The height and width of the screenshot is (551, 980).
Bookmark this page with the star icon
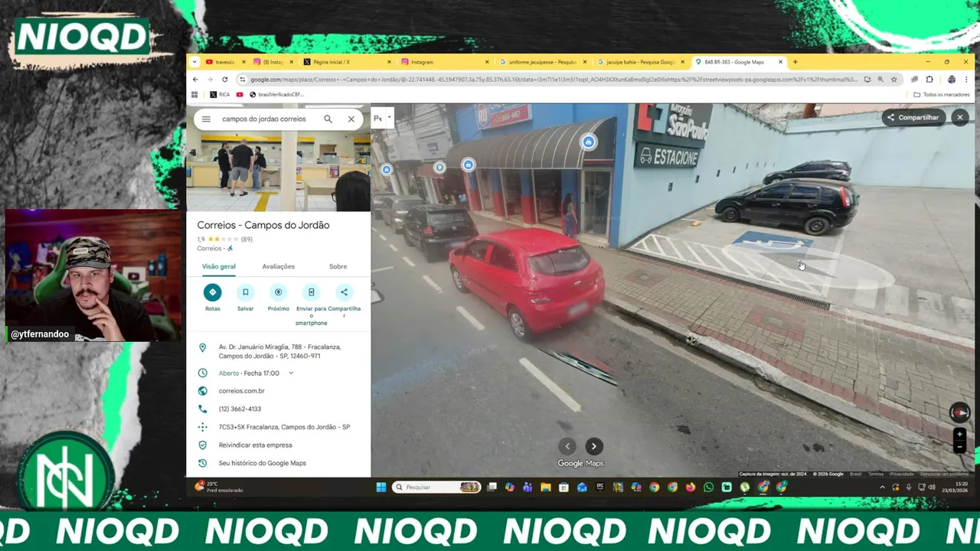pyautogui.click(x=893, y=80)
